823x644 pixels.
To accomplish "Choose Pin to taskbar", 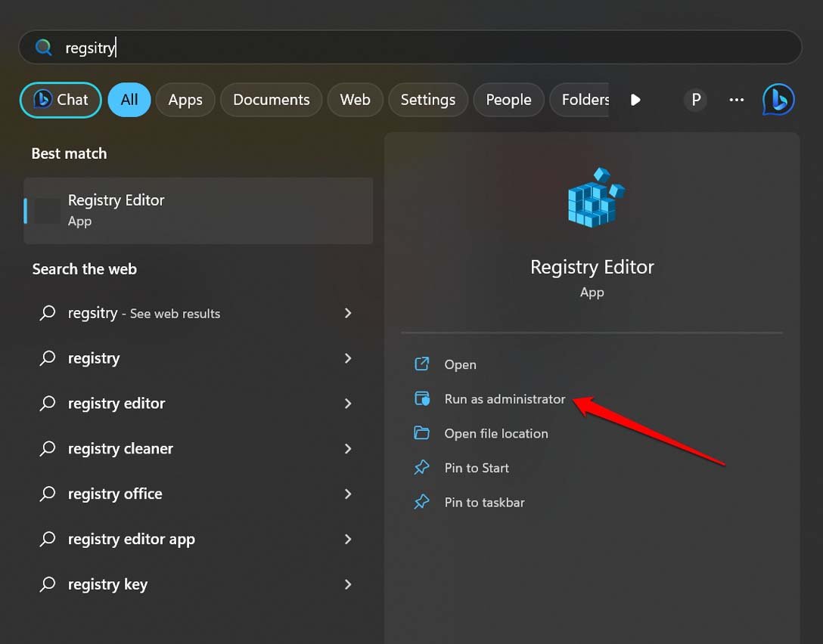I will (x=484, y=503).
